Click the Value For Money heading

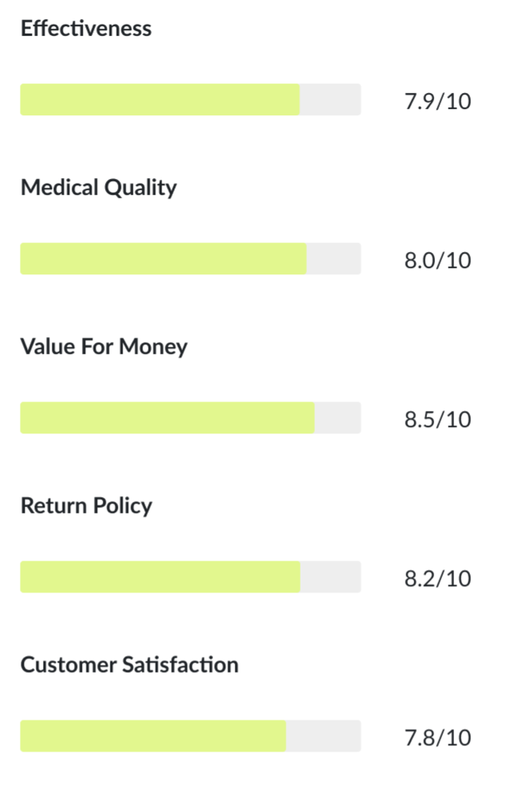pyautogui.click(x=104, y=347)
